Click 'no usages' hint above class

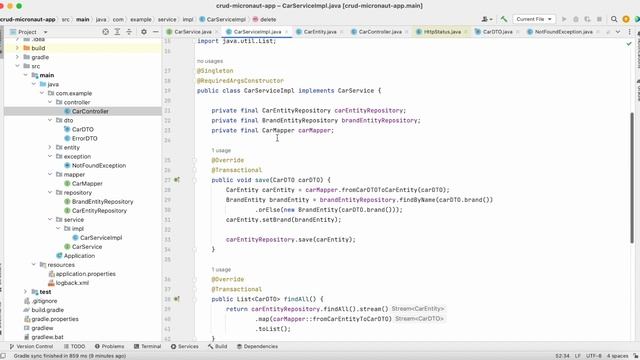point(210,61)
